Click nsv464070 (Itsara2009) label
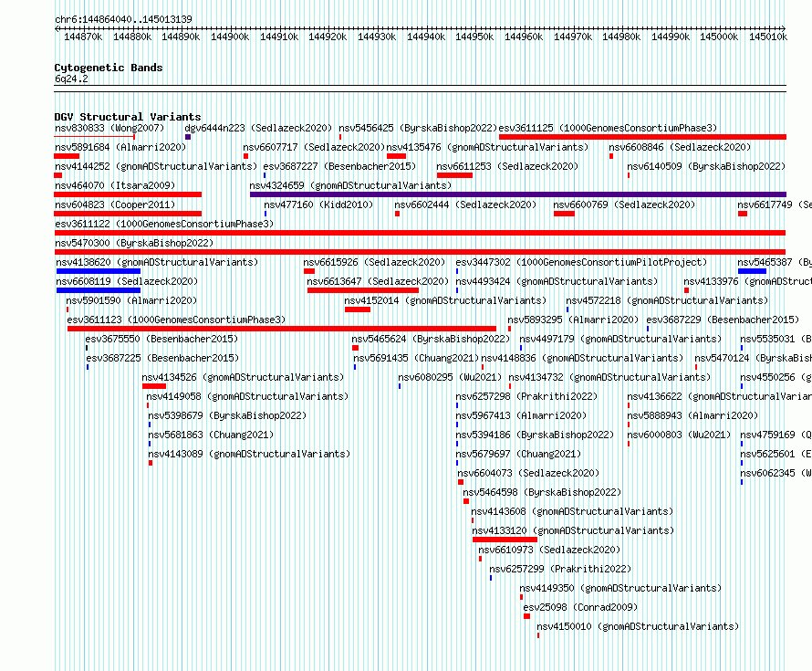812x671 pixels. [115, 185]
